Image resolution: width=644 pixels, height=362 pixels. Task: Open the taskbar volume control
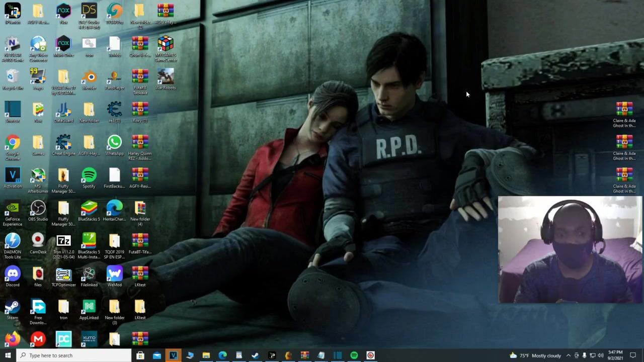[600, 355]
